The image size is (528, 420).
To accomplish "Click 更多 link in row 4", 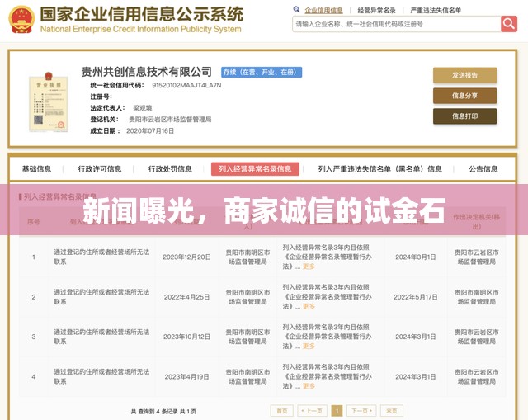I will (309, 386).
